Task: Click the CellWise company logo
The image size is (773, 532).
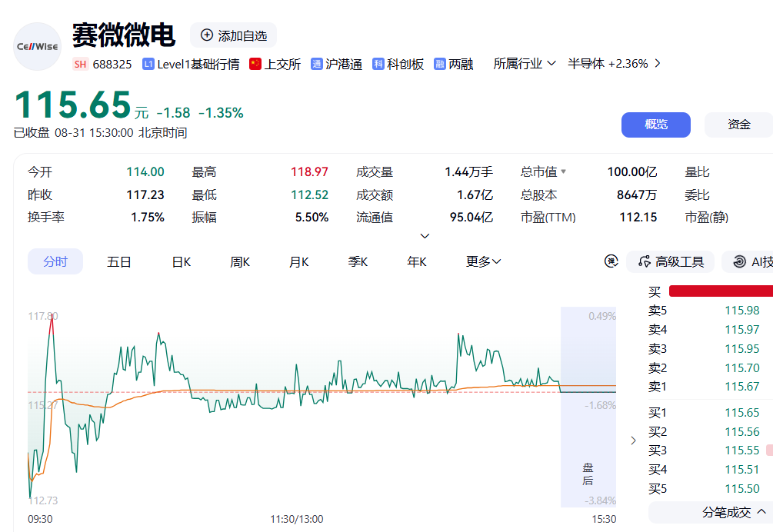Action: point(37,46)
